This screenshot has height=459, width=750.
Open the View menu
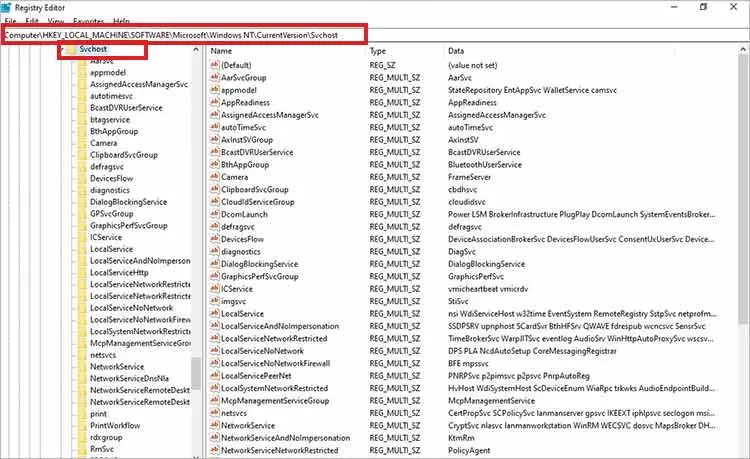pyautogui.click(x=55, y=21)
